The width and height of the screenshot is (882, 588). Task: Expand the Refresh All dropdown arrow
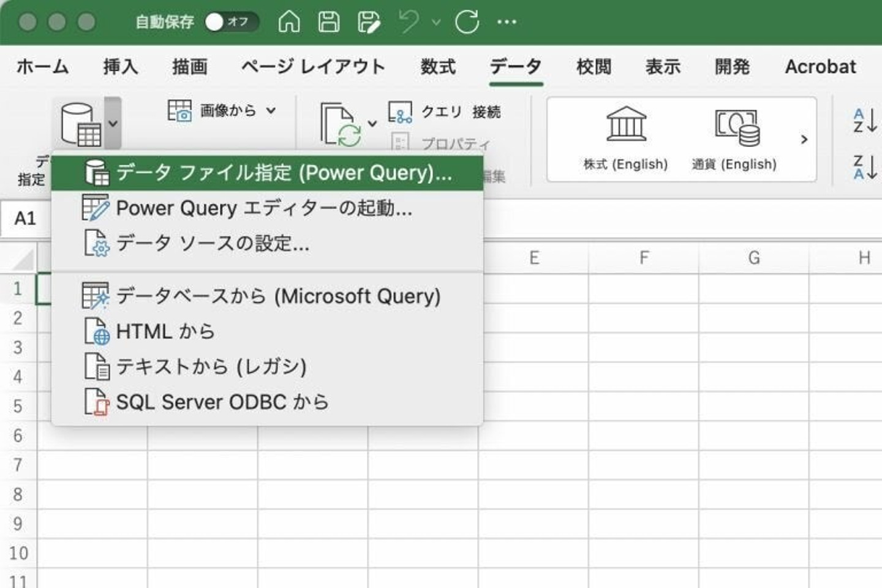coord(372,124)
